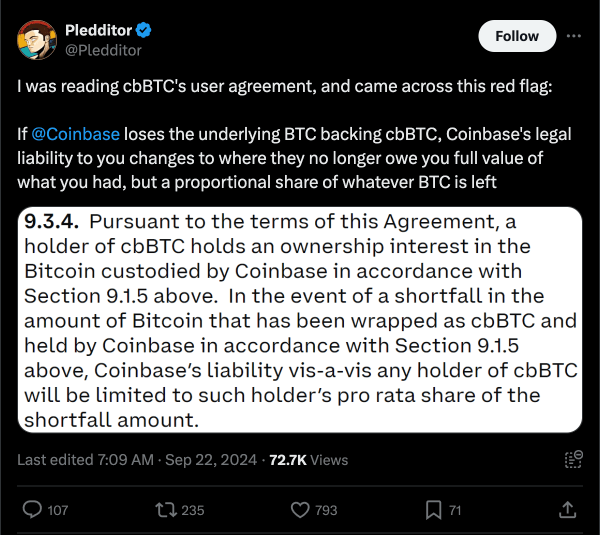Click the reader view icon beside Views
The image size is (600, 535).
573,459
